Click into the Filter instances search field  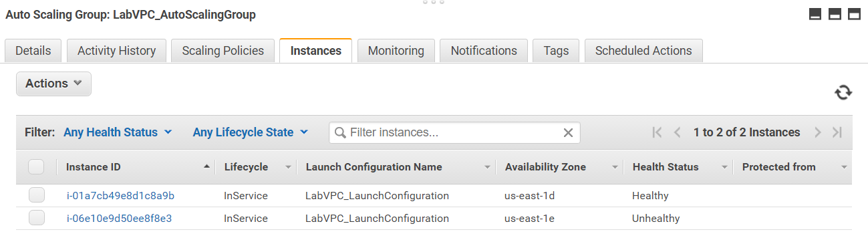(454, 132)
